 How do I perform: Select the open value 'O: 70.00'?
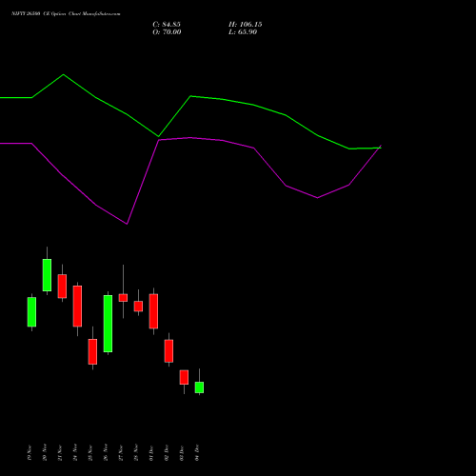pos(167,32)
